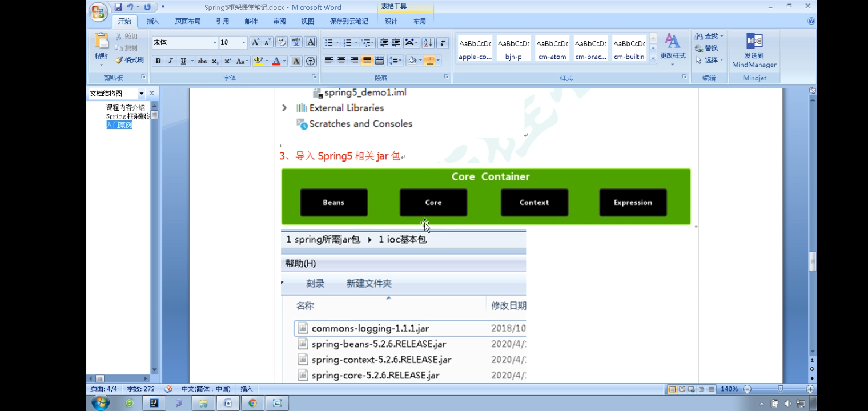Increase the paragraph indent
Screen dimensions: 868x411
(x=396, y=43)
